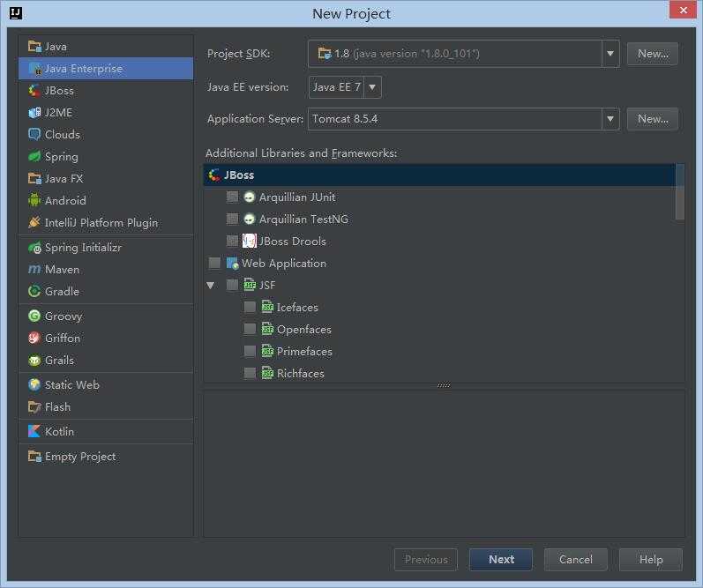Choose the Maven icon

[x=34, y=270]
